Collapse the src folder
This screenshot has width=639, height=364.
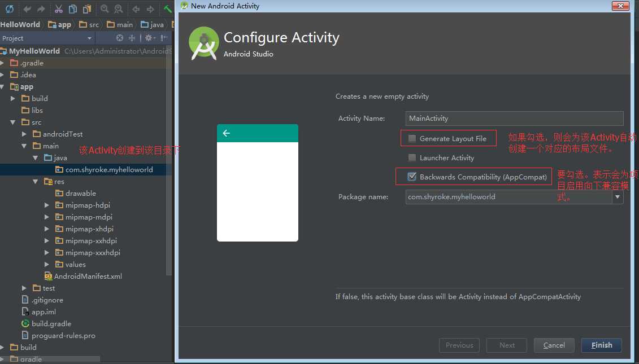pyautogui.click(x=13, y=122)
